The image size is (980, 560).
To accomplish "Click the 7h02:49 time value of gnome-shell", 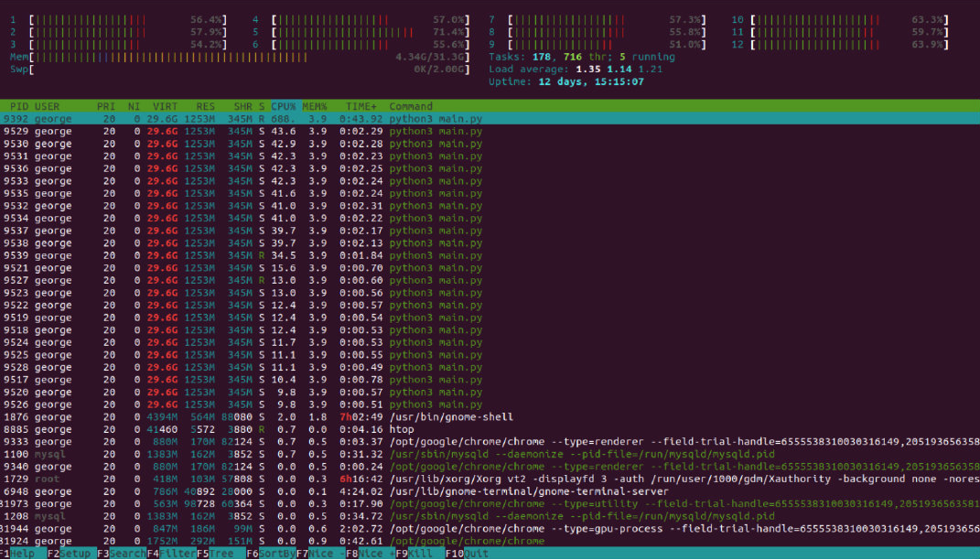I will coord(361,417).
